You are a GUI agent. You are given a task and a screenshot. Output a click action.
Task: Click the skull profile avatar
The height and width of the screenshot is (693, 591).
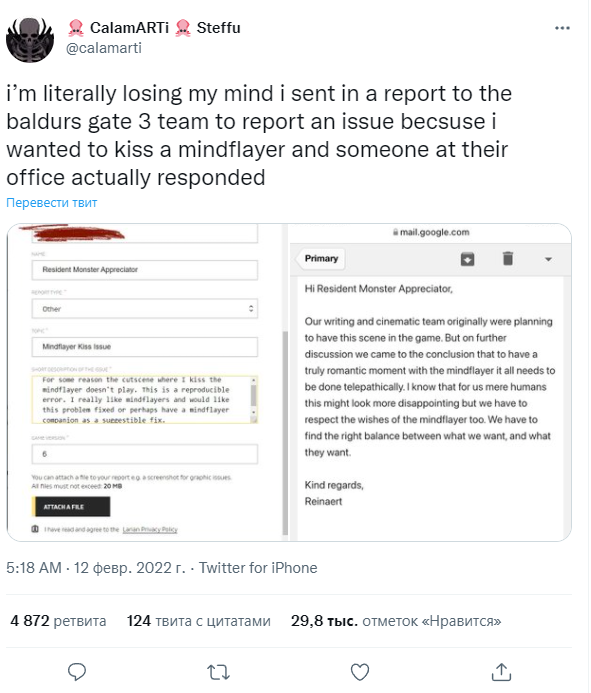[x=30, y=39]
